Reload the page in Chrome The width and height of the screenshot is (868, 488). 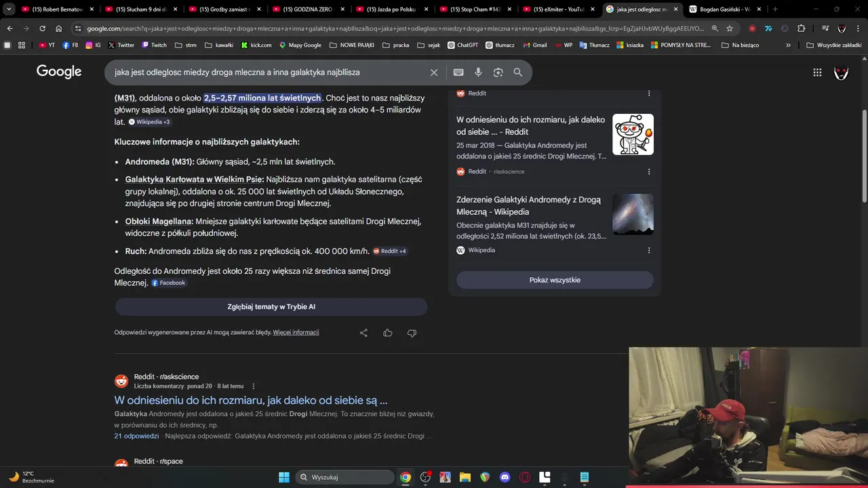point(42,28)
